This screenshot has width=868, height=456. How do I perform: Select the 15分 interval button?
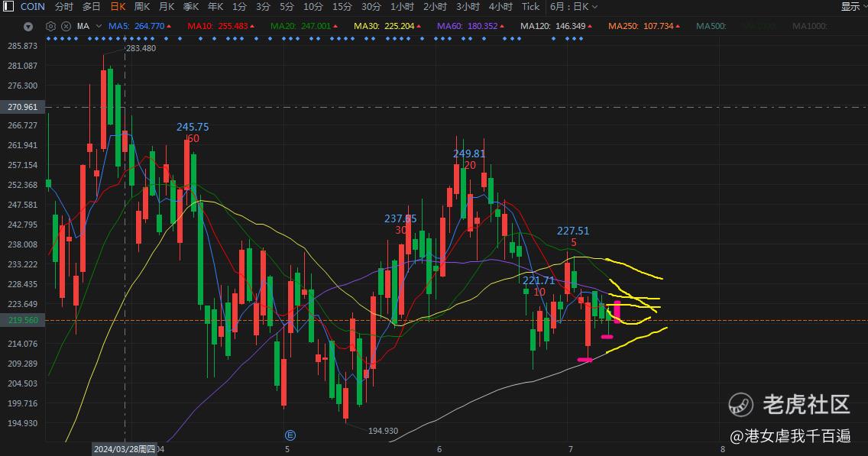pyautogui.click(x=342, y=7)
